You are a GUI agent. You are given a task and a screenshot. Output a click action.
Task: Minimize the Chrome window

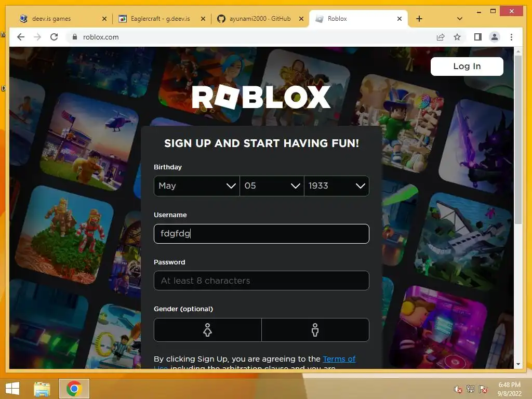coord(478,11)
